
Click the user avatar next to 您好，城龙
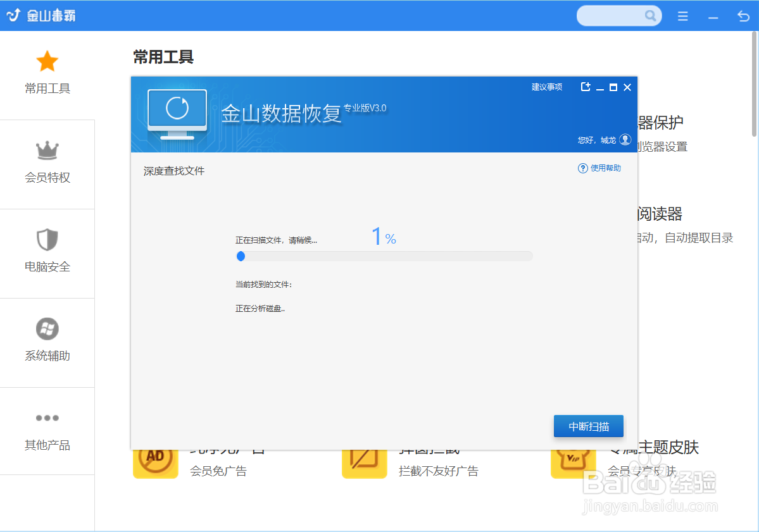pyautogui.click(x=625, y=140)
